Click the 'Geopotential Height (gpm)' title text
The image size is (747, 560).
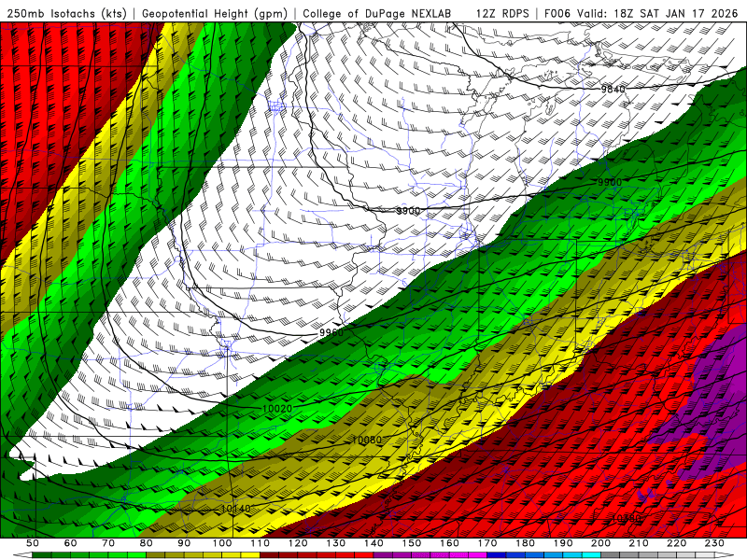215,13
